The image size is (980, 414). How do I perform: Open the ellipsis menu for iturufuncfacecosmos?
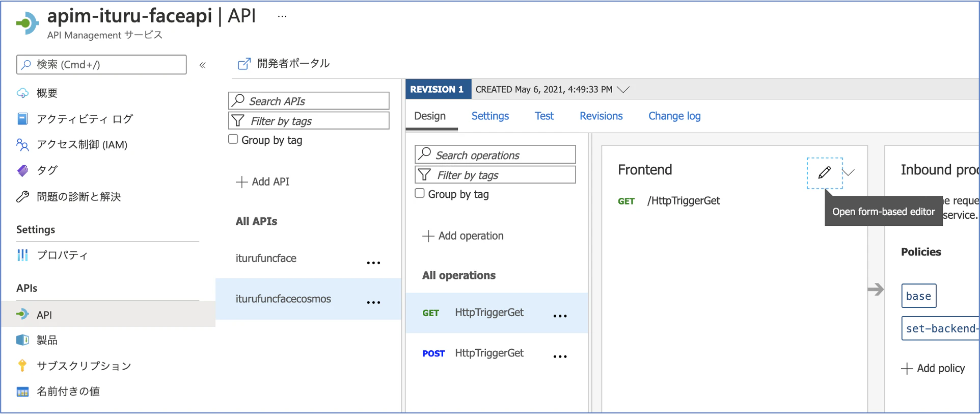tap(373, 302)
